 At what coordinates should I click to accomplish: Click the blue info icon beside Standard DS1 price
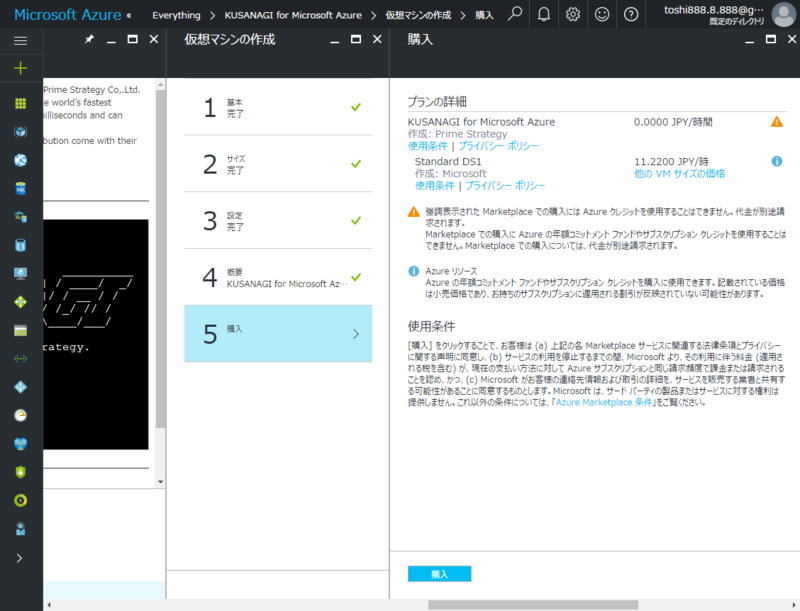777,162
